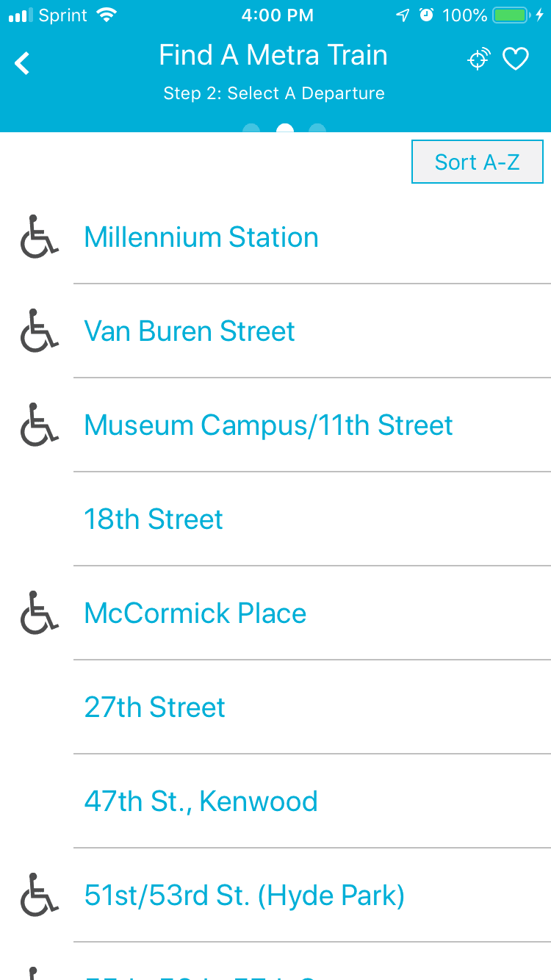Image resolution: width=551 pixels, height=980 pixels.
Task: Tap the third step page indicator dot
Action: click(x=317, y=130)
